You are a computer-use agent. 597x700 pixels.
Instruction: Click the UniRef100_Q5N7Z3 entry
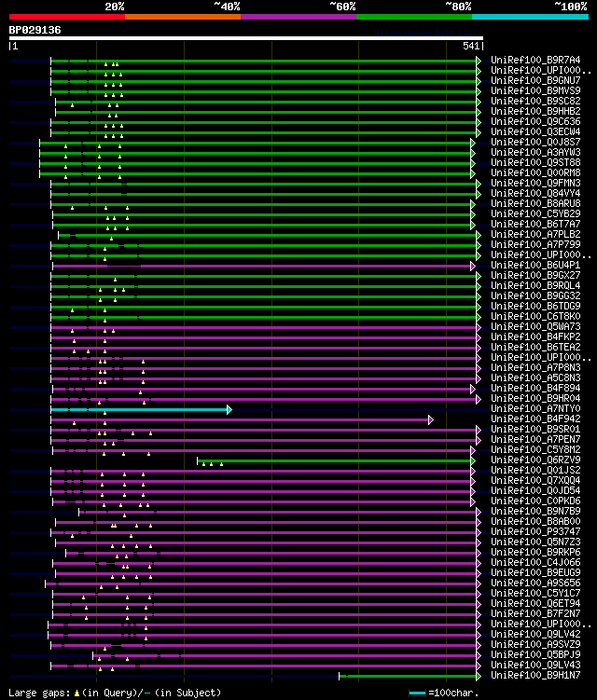(x=535, y=542)
